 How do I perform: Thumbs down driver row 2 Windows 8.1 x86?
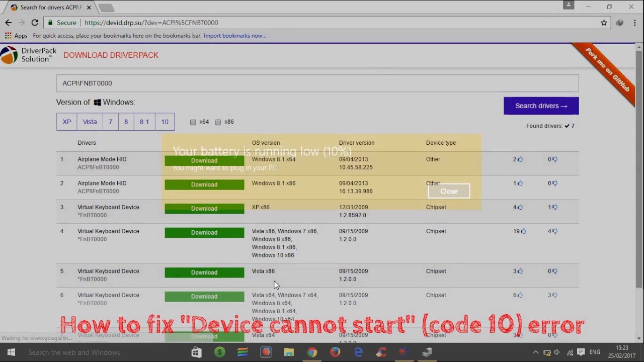(x=555, y=184)
